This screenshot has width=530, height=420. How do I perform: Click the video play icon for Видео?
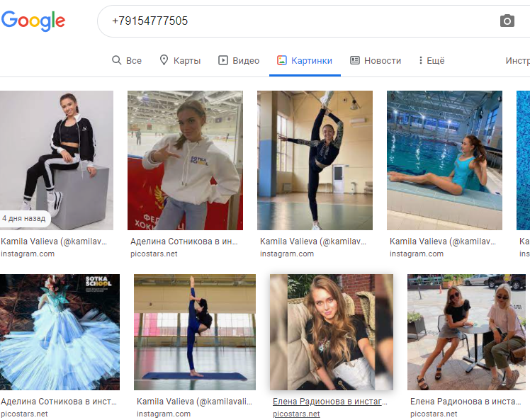223,61
